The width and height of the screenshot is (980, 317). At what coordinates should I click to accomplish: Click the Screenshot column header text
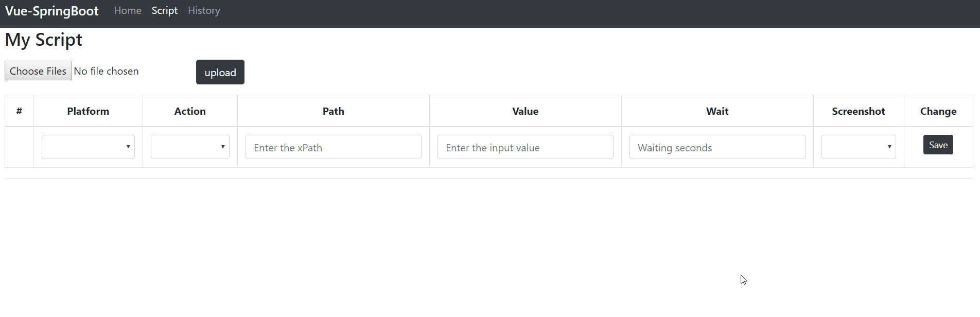pyautogui.click(x=858, y=111)
